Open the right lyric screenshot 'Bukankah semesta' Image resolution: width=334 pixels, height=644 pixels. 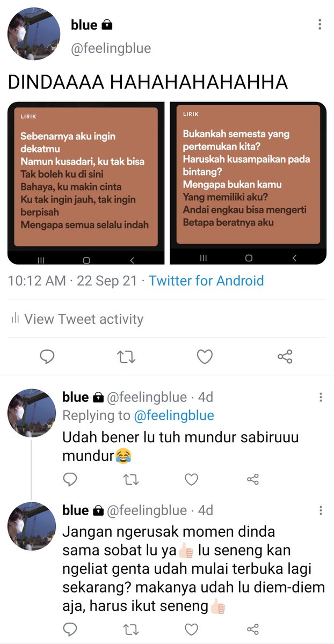(248, 182)
